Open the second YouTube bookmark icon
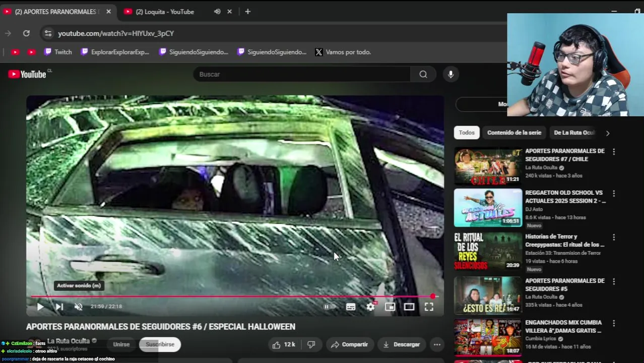Screen dimensions: 644x363 32,52
